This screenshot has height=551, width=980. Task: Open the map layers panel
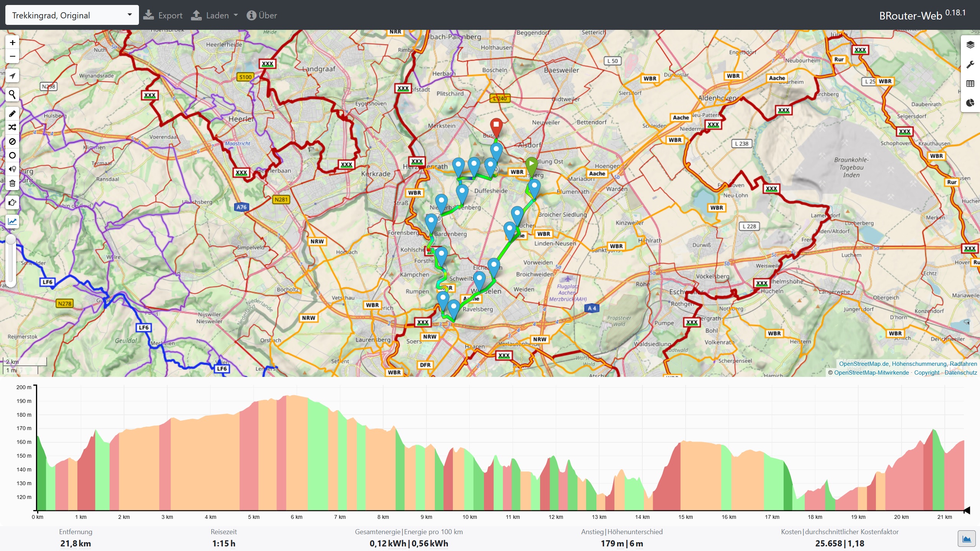pos(970,45)
